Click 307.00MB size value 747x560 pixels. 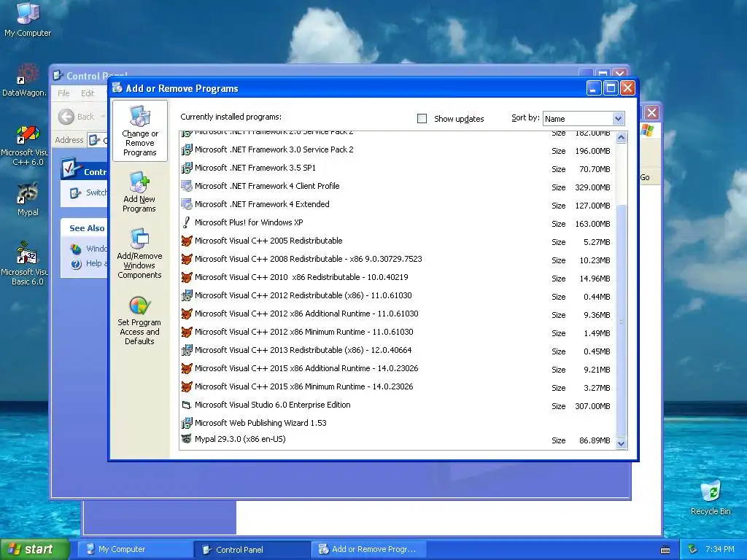click(592, 406)
